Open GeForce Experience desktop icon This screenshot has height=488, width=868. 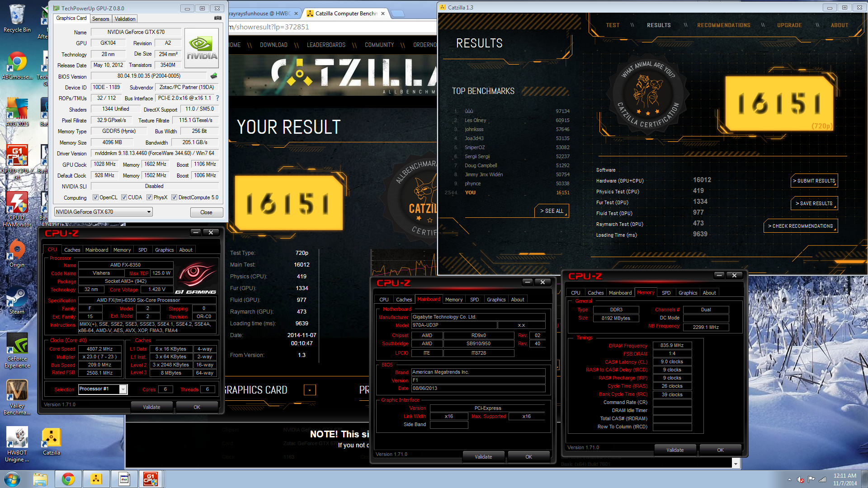tap(17, 350)
